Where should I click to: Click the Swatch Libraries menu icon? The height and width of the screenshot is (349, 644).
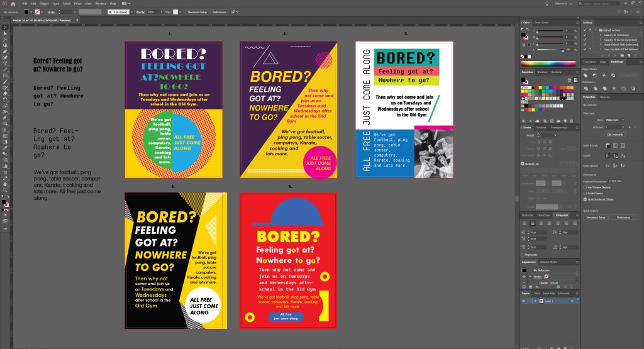524,121
